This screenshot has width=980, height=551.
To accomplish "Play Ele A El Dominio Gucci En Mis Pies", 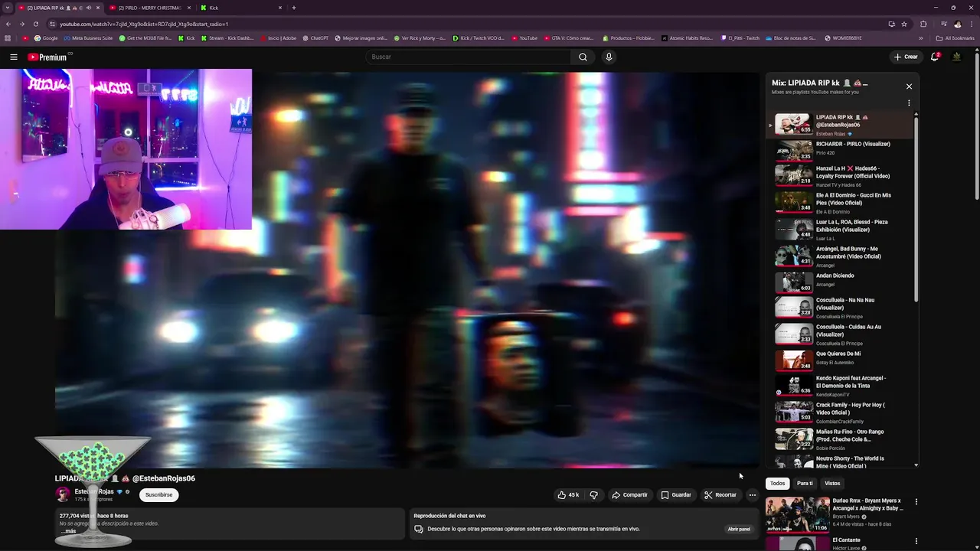I will [842, 203].
